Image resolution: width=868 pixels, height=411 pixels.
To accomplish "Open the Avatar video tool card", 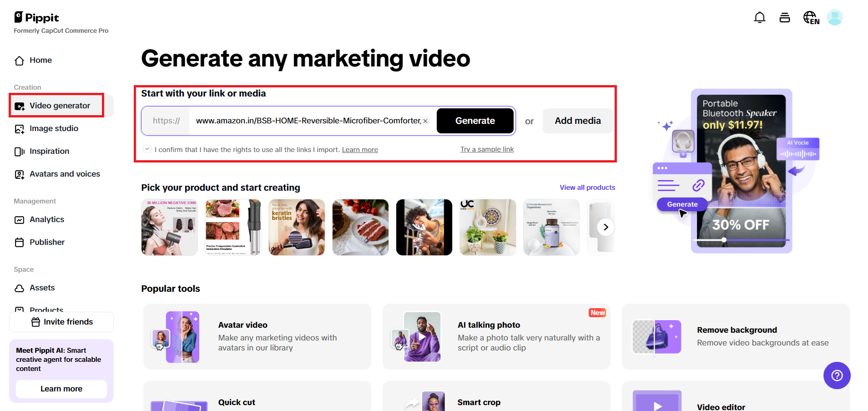I will point(257,337).
